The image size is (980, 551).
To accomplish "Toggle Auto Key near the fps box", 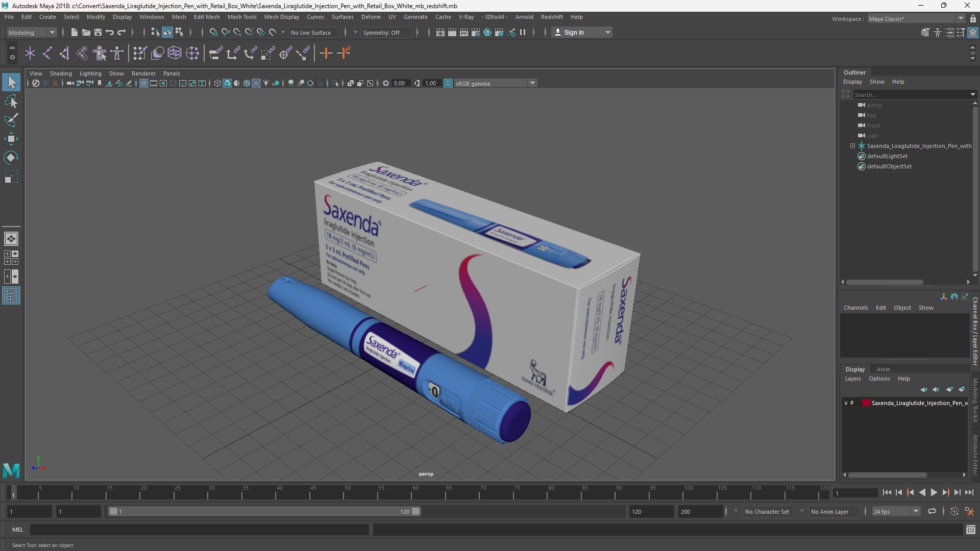I will tap(954, 511).
